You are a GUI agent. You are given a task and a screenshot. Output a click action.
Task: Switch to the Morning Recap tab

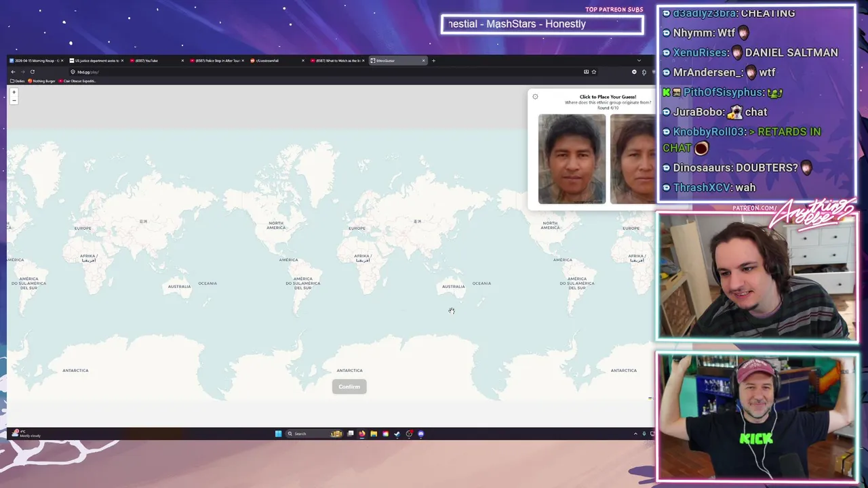pyautogui.click(x=36, y=60)
